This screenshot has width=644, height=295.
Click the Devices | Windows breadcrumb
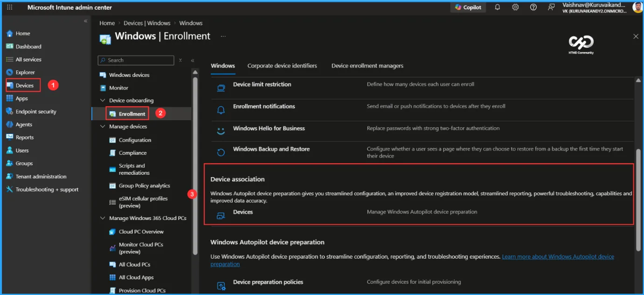click(x=147, y=23)
